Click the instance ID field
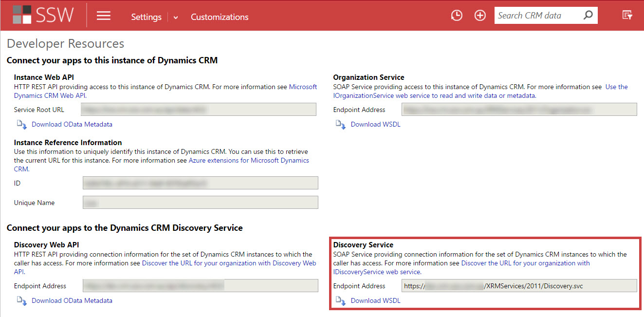 pos(200,183)
